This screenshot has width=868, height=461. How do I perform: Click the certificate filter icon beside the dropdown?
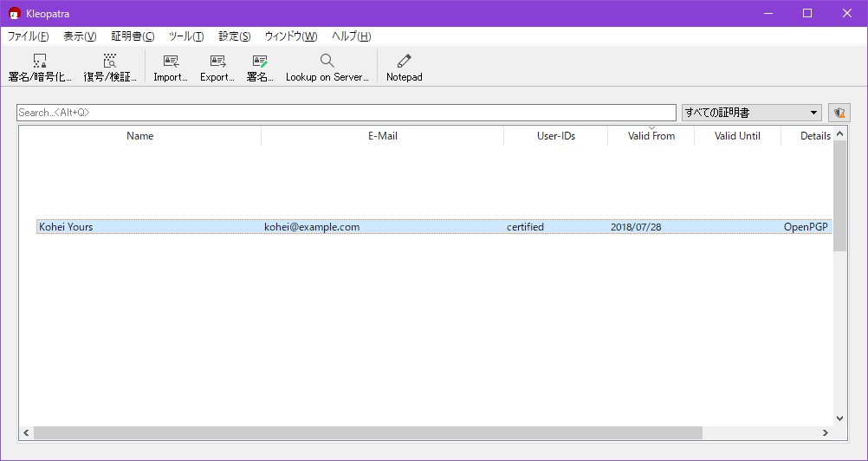click(x=839, y=113)
